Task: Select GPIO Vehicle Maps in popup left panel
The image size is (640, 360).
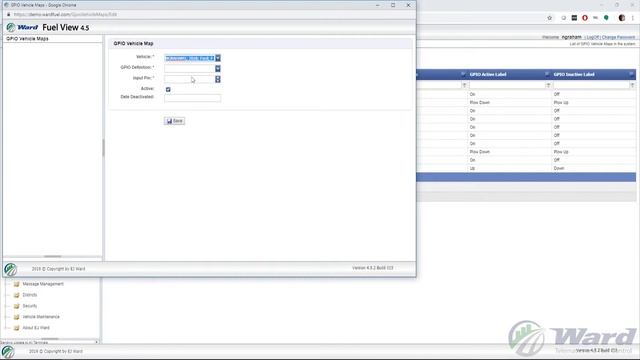Action: pyautogui.click(x=27, y=39)
